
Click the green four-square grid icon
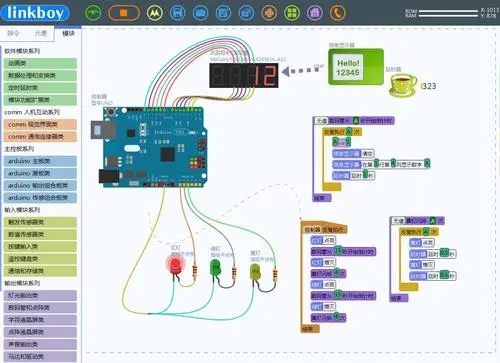(x=292, y=13)
